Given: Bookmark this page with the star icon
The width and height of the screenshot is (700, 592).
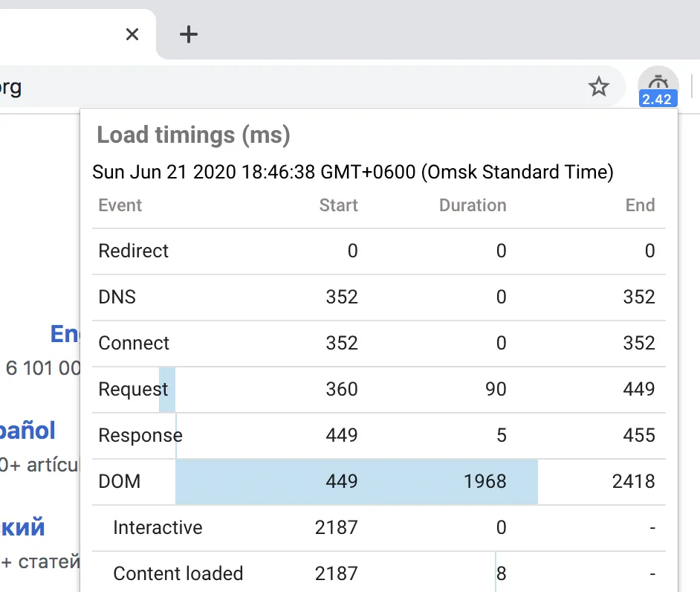Looking at the screenshot, I should pyautogui.click(x=599, y=87).
